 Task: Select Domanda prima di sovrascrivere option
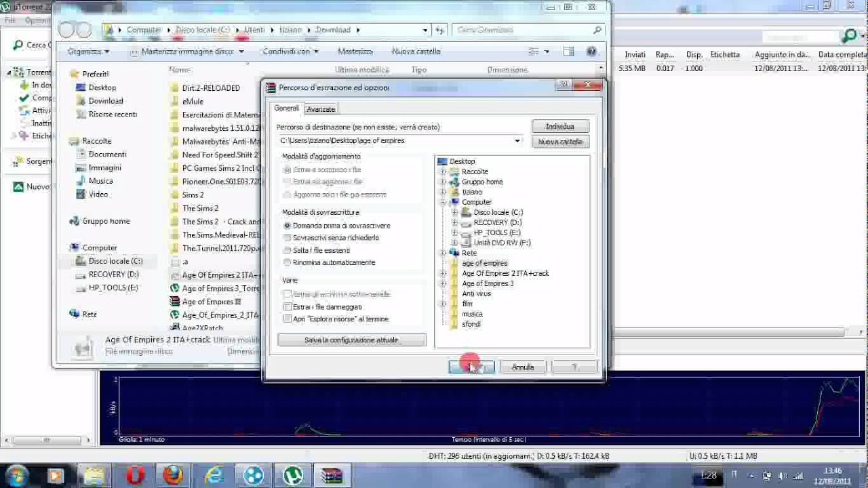288,226
